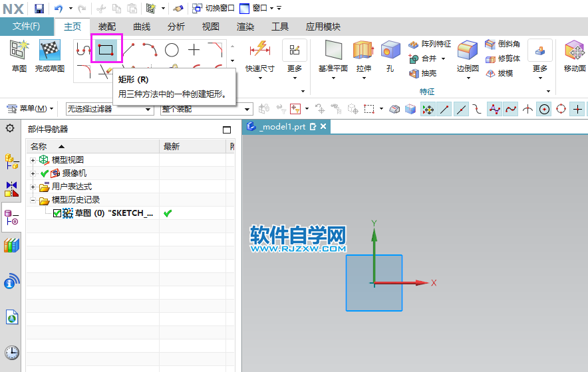Toggle the midpoint snap option in selection bar

pos(460,109)
